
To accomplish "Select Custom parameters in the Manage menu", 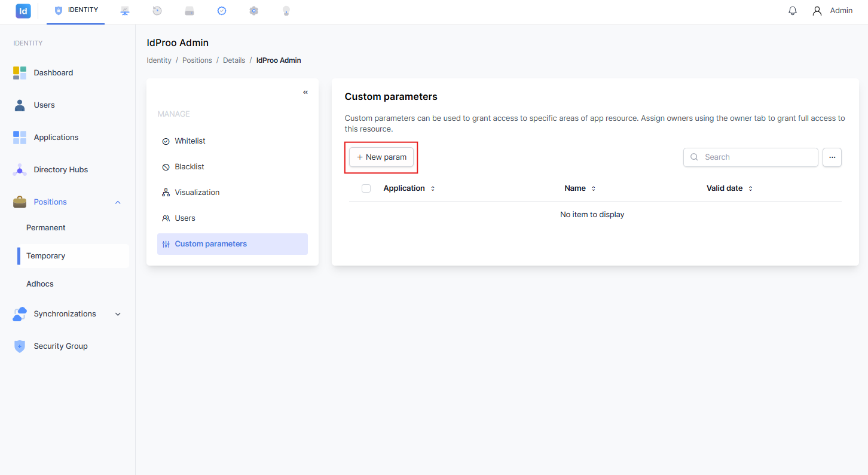I will (233, 244).
